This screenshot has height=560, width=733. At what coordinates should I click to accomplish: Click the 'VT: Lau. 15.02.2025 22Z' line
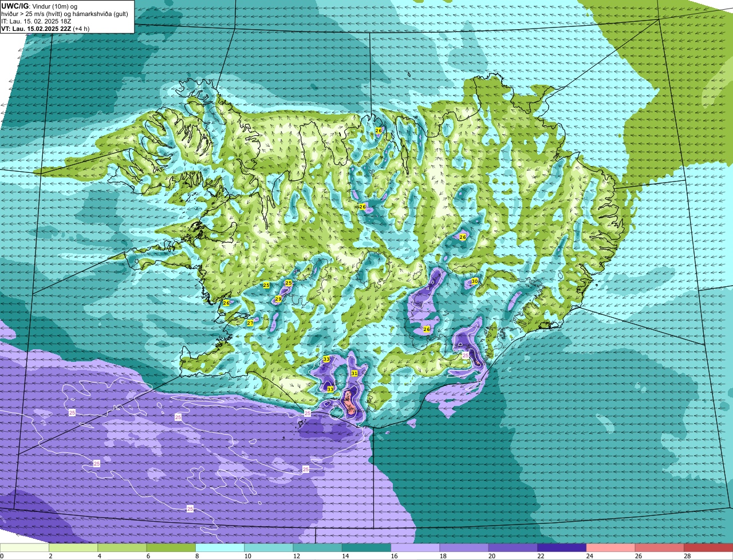point(37,29)
